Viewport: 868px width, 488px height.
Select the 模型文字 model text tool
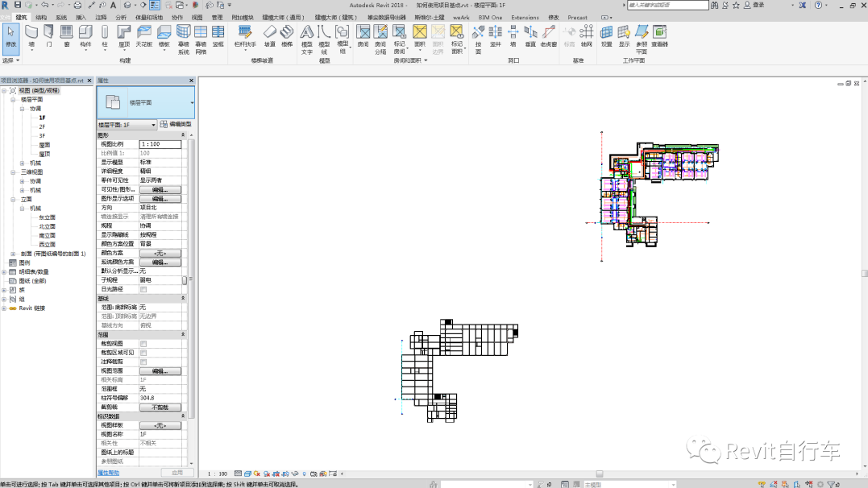(307, 39)
